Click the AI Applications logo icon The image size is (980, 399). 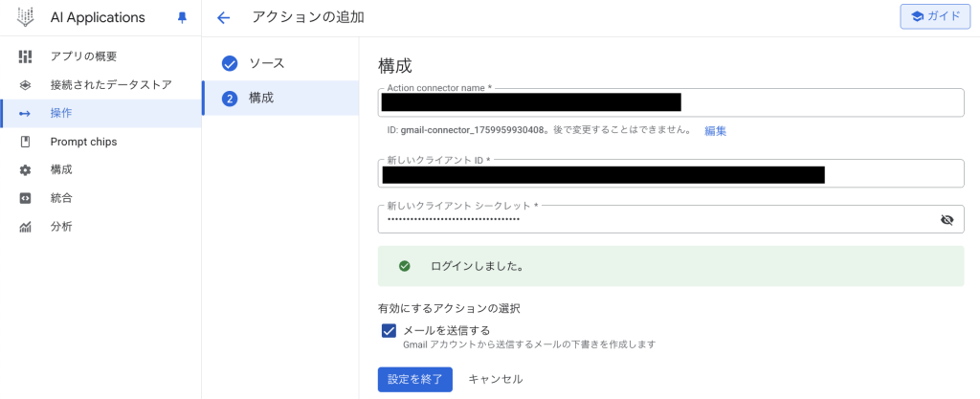pos(26,17)
